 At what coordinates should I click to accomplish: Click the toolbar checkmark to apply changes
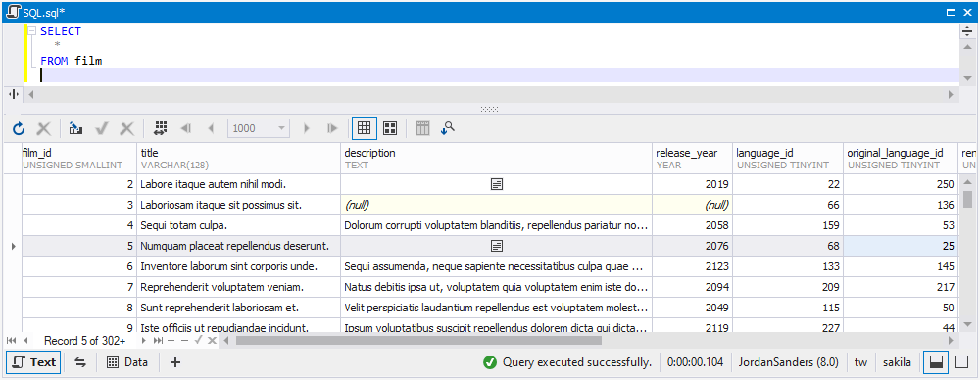click(102, 128)
